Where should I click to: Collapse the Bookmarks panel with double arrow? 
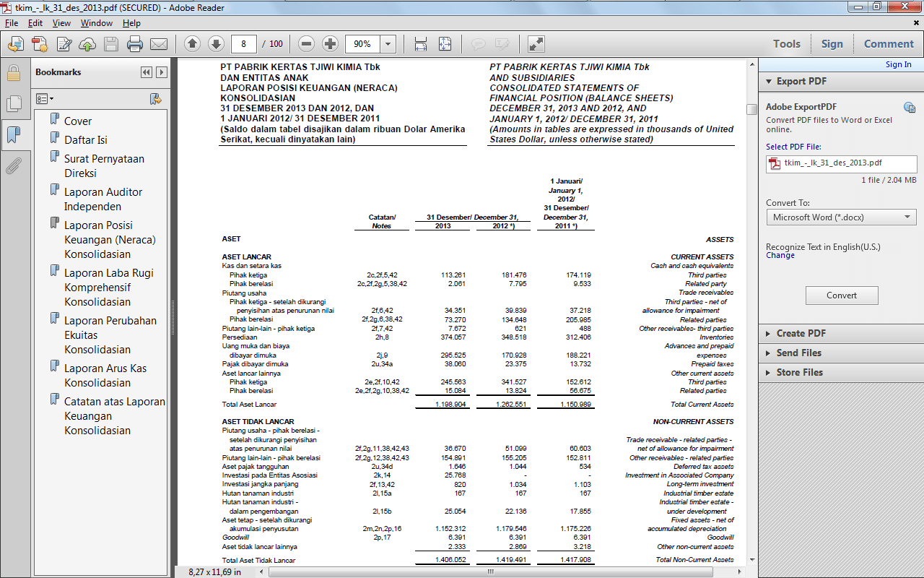coord(147,72)
